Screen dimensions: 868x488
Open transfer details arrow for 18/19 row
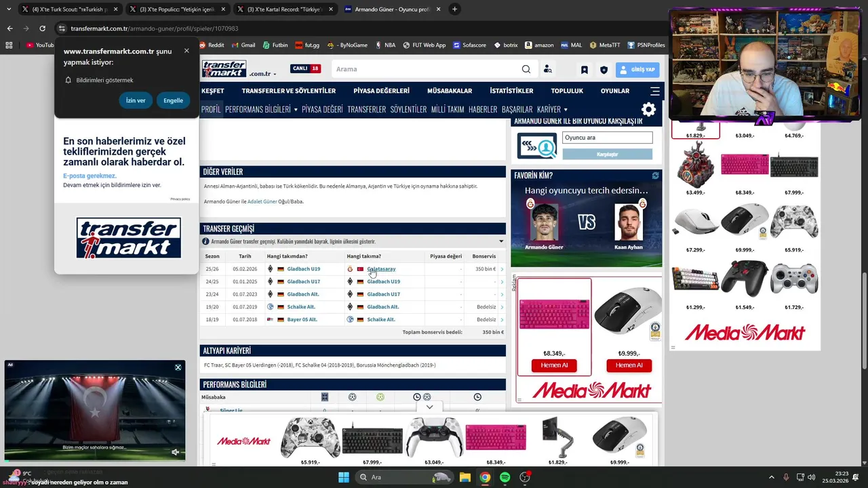(502, 320)
